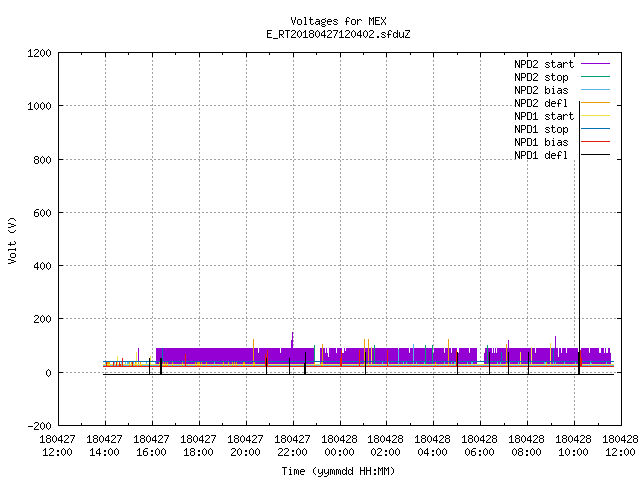Click the 800 y-axis tick label
640x480 pixels.
click(42, 160)
